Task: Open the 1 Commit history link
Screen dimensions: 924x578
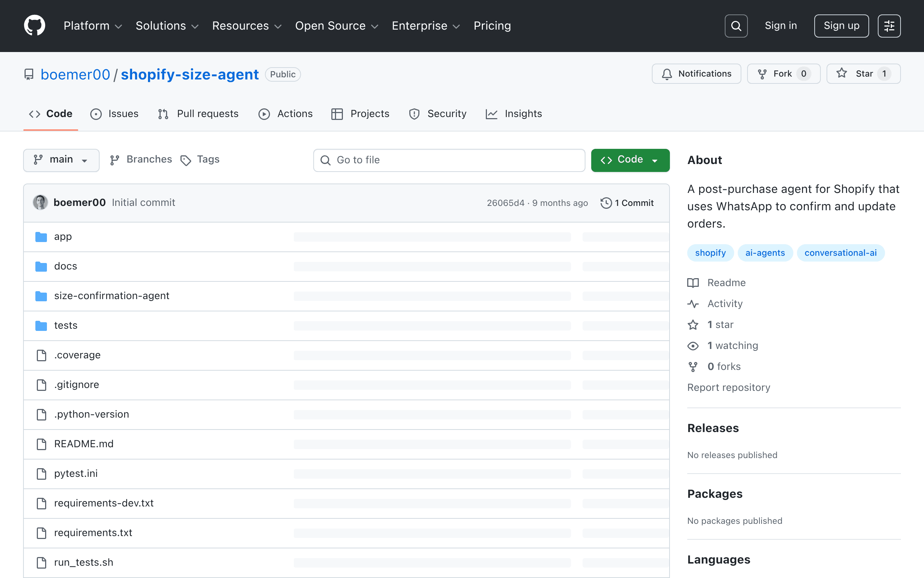Action: click(627, 203)
